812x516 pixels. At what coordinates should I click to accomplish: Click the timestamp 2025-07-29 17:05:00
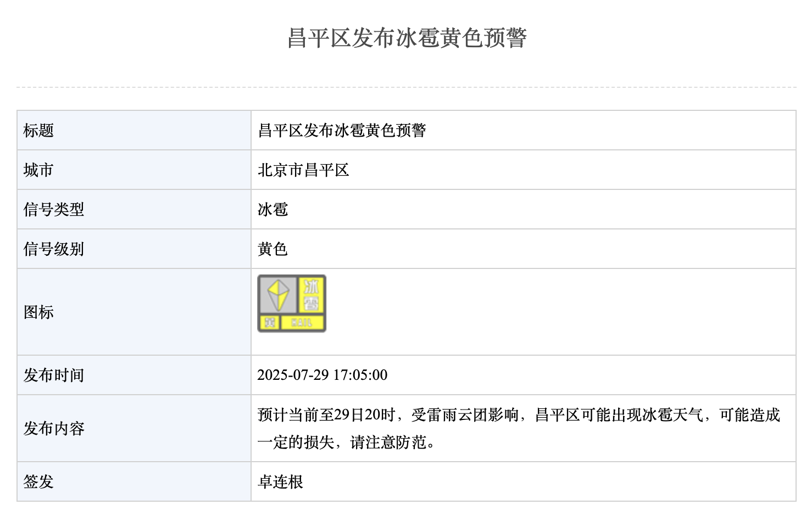322,375
